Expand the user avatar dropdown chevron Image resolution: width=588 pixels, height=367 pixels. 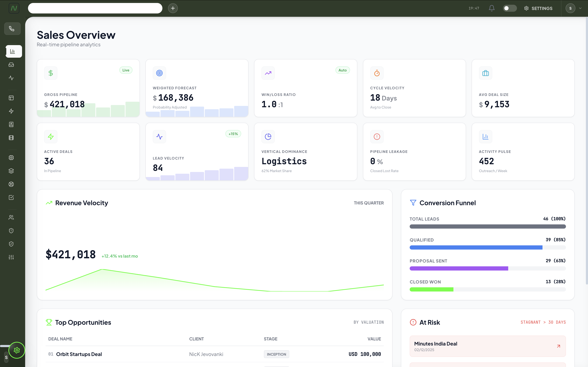pyautogui.click(x=580, y=8)
